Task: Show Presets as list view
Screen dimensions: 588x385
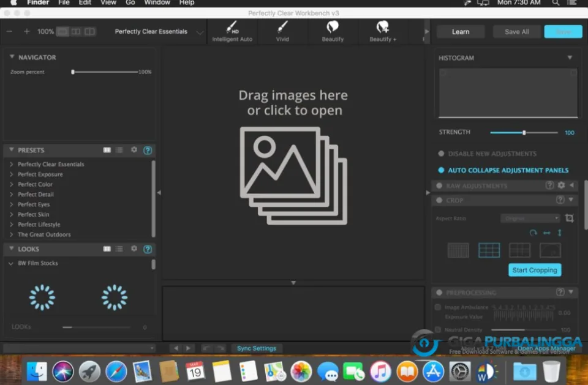Action: [119, 150]
